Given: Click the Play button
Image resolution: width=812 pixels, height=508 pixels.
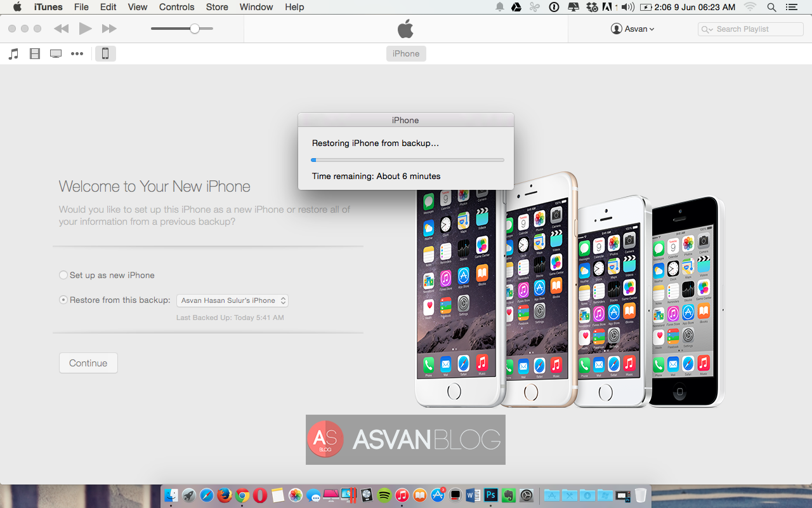Looking at the screenshot, I should coord(85,29).
